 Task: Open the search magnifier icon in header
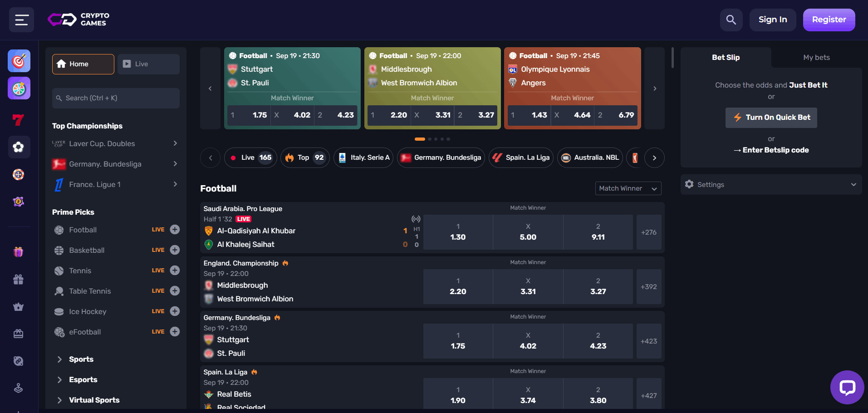731,20
